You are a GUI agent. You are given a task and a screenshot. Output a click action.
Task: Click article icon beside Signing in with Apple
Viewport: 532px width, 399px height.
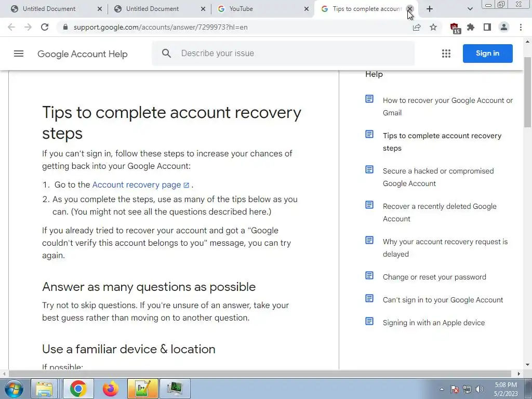(369, 321)
